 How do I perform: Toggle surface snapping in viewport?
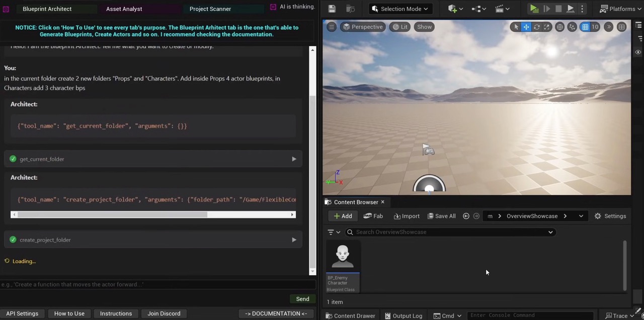tap(572, 27)
